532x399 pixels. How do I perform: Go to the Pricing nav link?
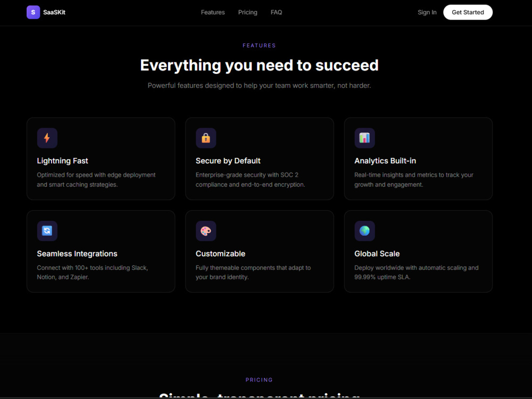point(248,12)
